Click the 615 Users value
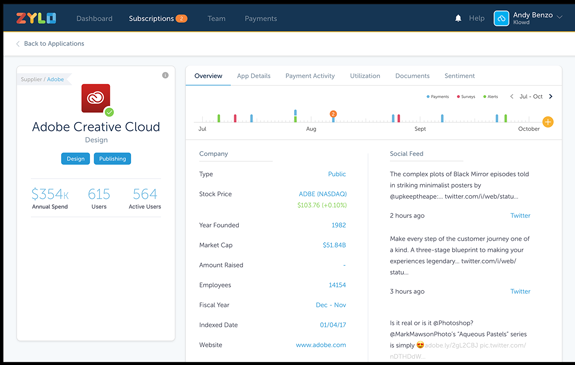The image size is (575, 365). click(99, 194)
